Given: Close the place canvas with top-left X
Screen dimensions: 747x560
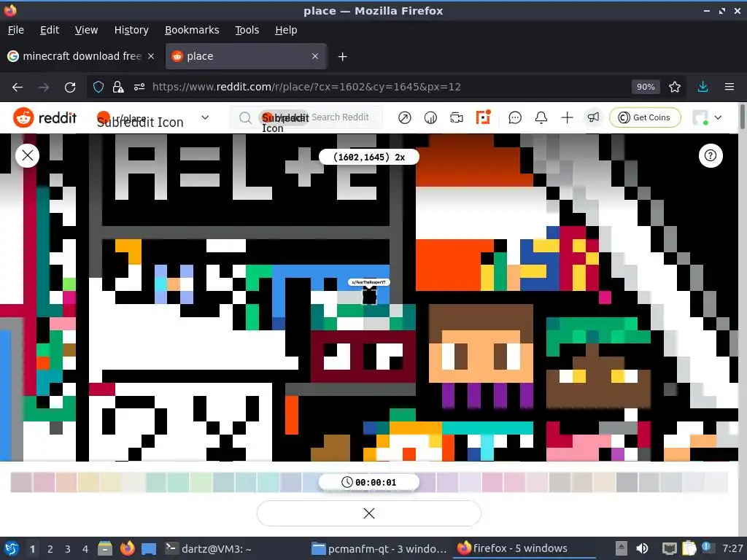Looking at the screenshot, I should click(x=28, y=155).
